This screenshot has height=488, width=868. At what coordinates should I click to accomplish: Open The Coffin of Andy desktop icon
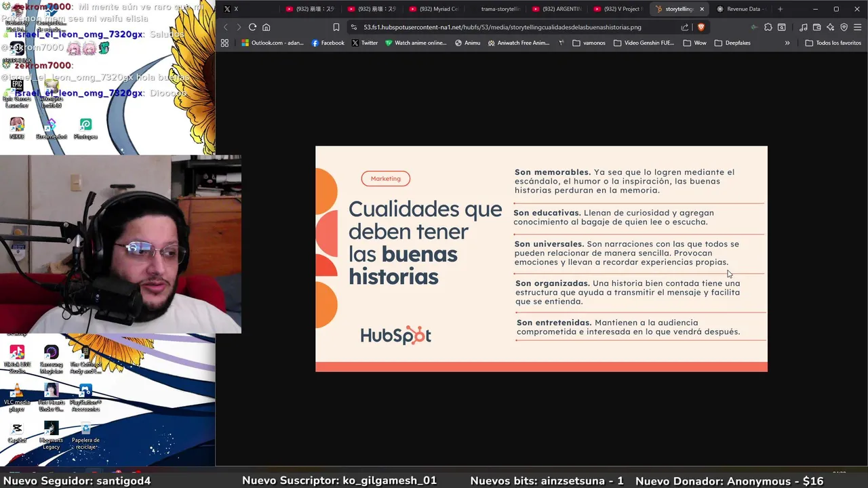(x=85, y=359)
